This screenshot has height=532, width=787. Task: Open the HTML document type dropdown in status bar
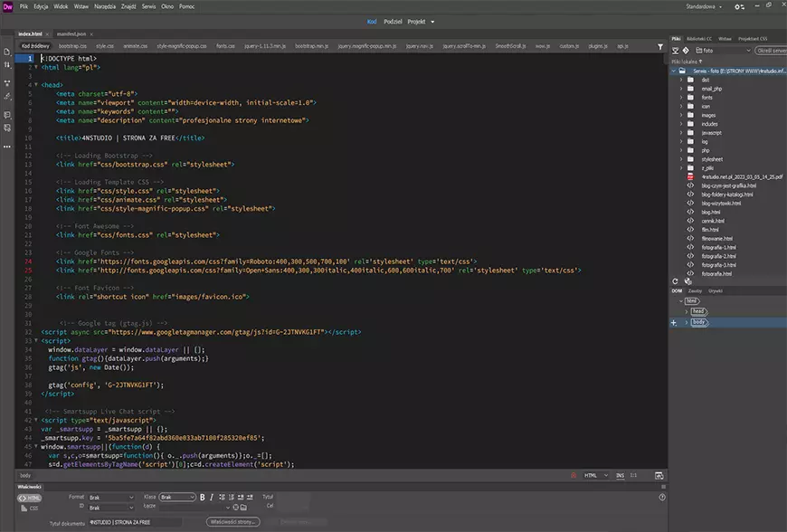pyautogui.click(x=596, y=475)
